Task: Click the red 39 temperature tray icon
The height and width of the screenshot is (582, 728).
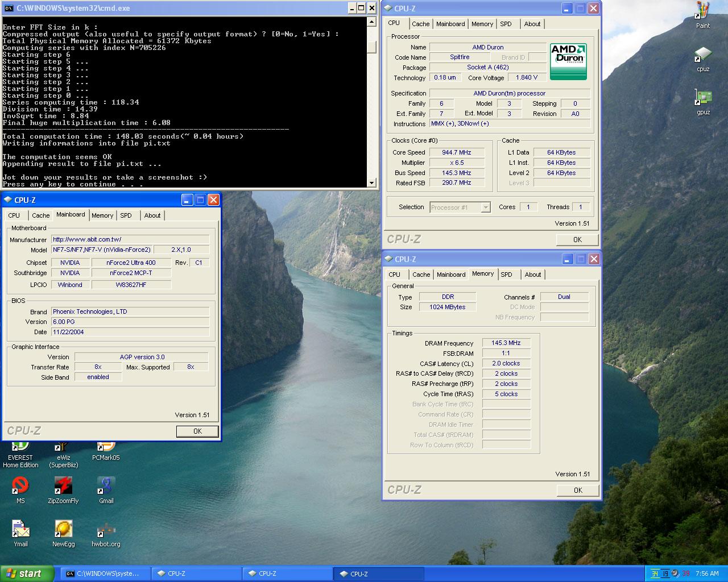Action: click(x=686, y=573)
